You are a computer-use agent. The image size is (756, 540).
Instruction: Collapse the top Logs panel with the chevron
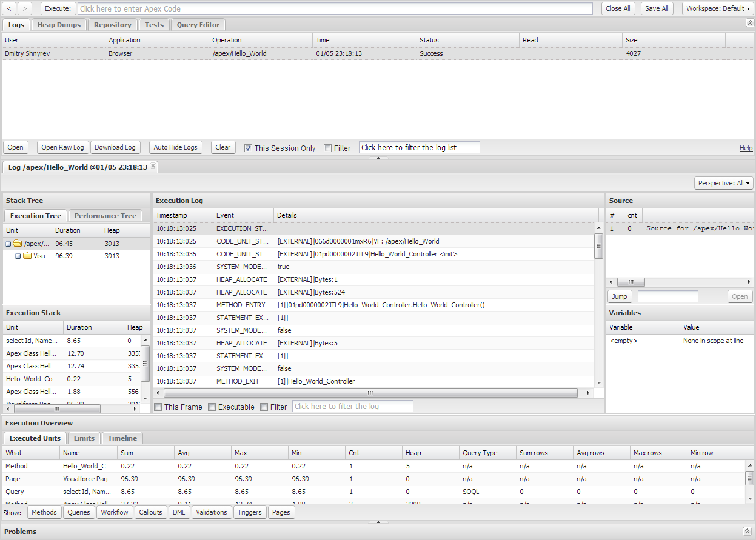[749, 23]
